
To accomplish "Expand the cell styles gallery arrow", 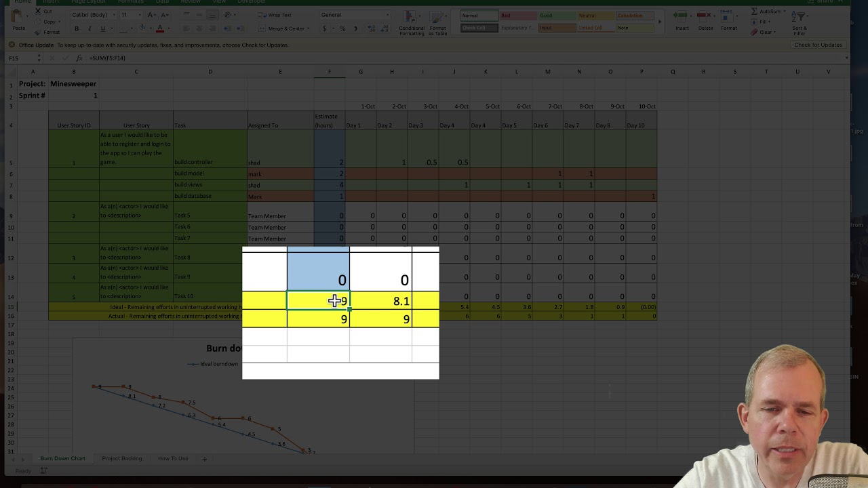I will [x=660, y=22].
